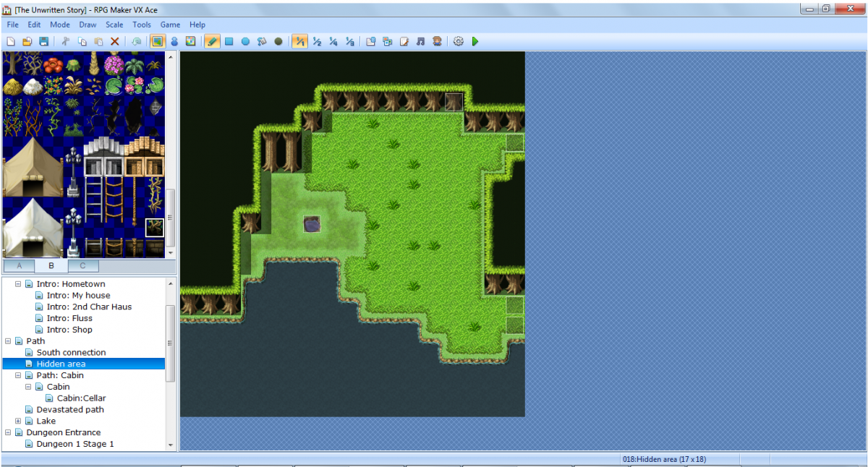868x467 pixels.
Task: Switch to Region editing mode icon
Action: point(190,41)
